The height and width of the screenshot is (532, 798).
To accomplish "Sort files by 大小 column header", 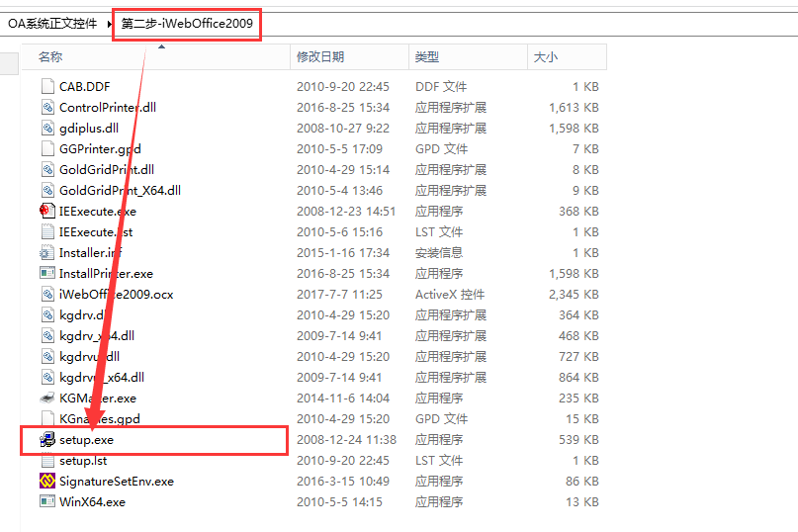I will (567, 57).
